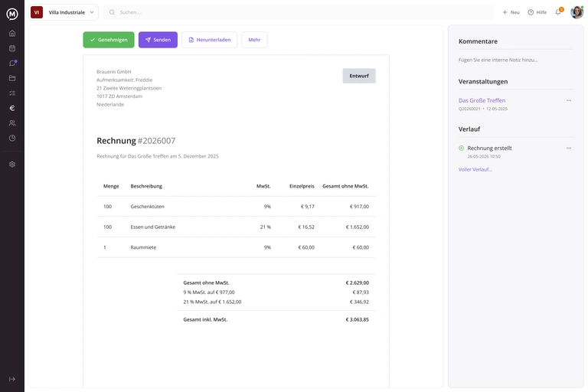Click the Menge column header
The height and width of the screenshot is (392, 588).
(111, 186)
